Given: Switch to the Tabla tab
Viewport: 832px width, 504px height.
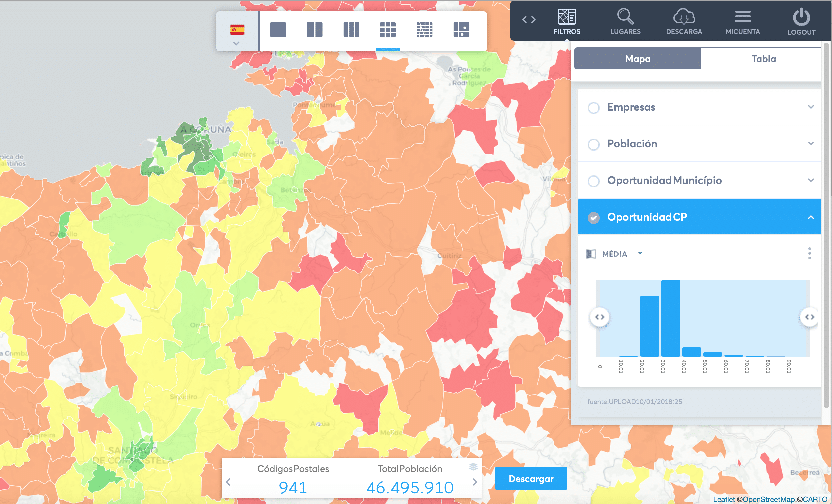Looking at the screenshot, I should click(763, 59).
